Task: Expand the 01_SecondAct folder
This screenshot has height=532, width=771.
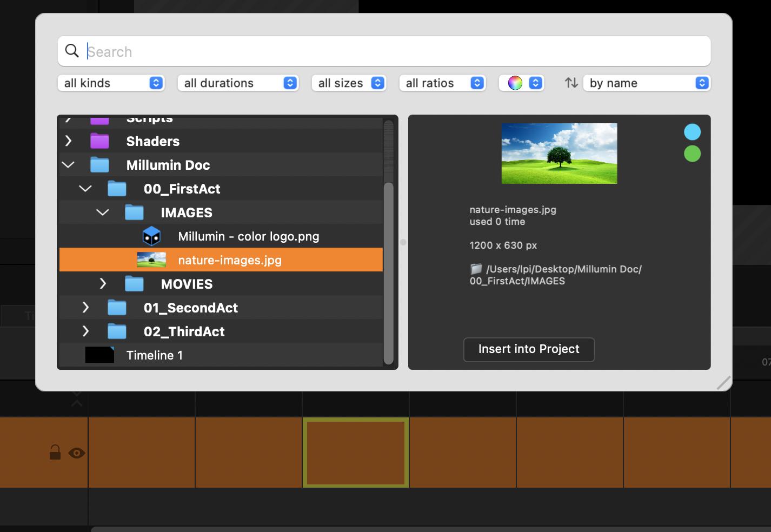Action: click(x=85, y=308)
